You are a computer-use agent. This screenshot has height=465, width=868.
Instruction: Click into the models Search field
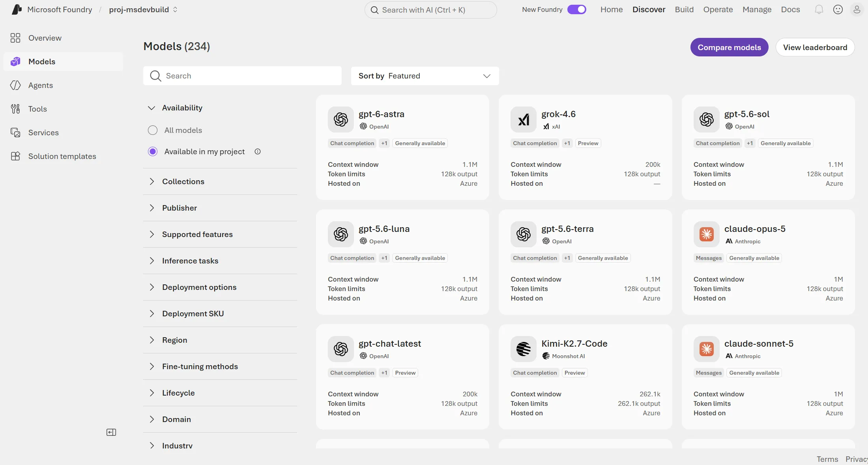[x=242, y=76]
